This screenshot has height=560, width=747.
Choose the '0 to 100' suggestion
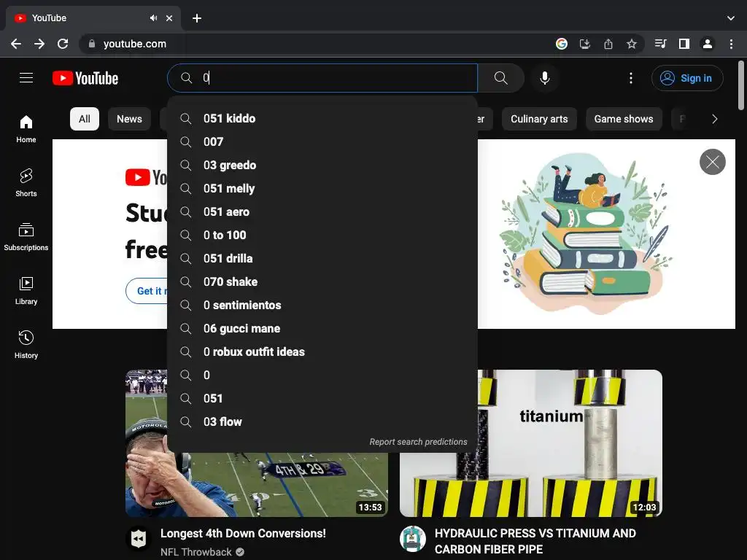point(322,236)
